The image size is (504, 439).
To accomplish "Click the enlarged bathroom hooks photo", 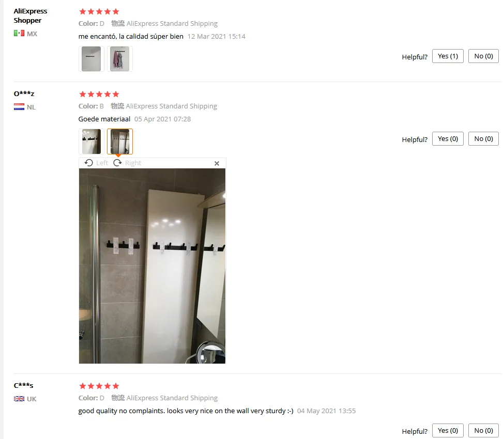I will [152, 266].
